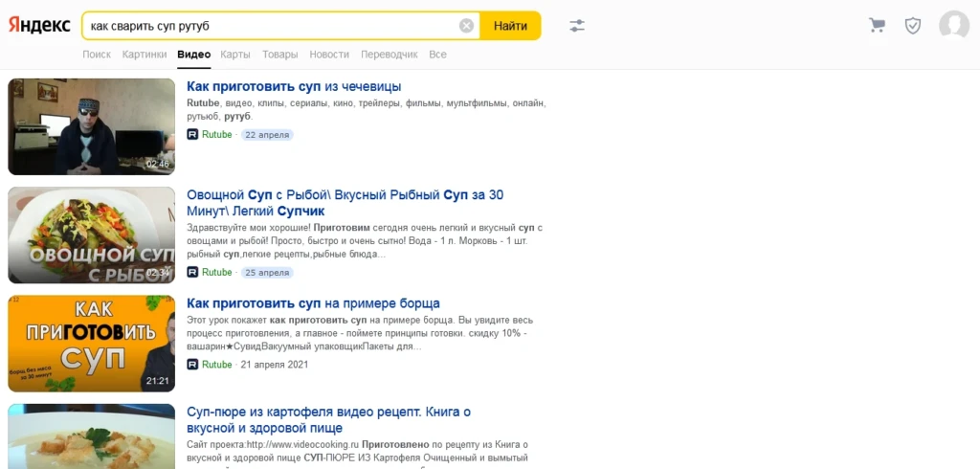980x469 pixels.
Task: Open 'Как приготовить суп на примере борща' link
Action: click(x=313, y=303)
